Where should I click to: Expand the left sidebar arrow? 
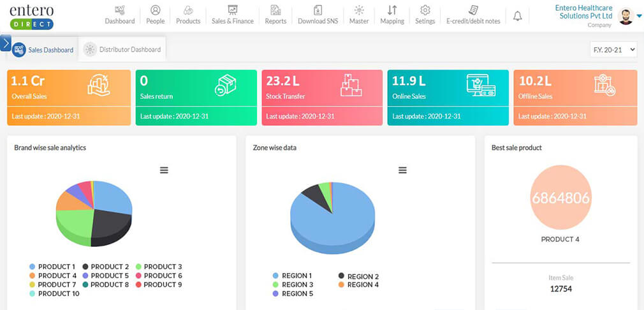point(5,43)
